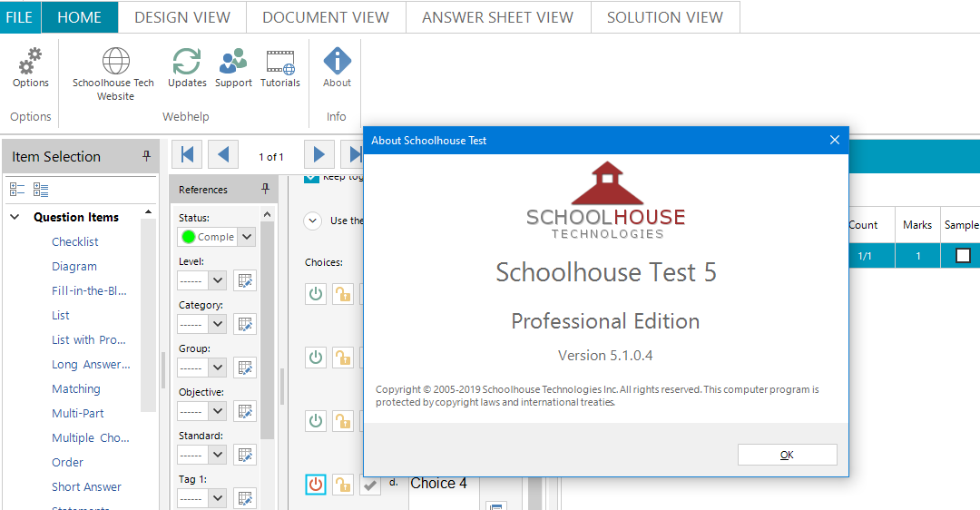980x510 pixels.
Task: Select the Checklist question item
Action: tap(75, 242)
